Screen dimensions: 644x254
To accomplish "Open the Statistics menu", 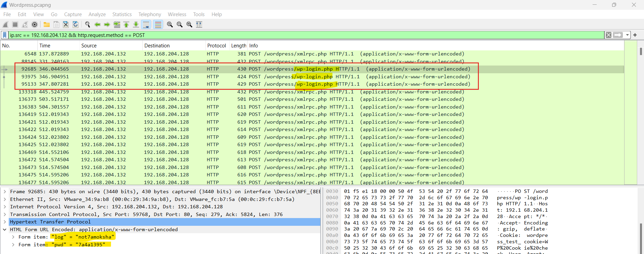I will pyautogui.click(x=122, y=14).
